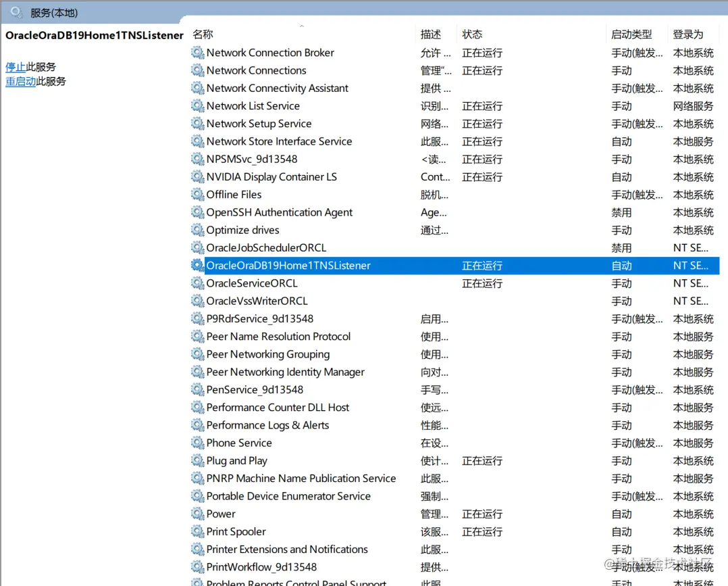Click gear icon next to Network Setup Service
Image resolution: width=728 pixels, height=586 pixels.
pyautogui.click(x=197, y=124)
